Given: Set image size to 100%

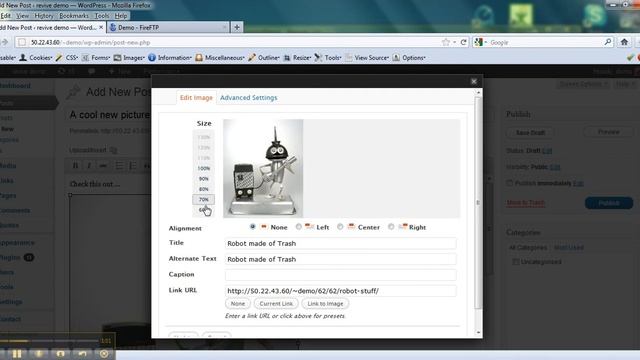Looking at the screenshot, I should pyautogui.click(x=204, y=168).
